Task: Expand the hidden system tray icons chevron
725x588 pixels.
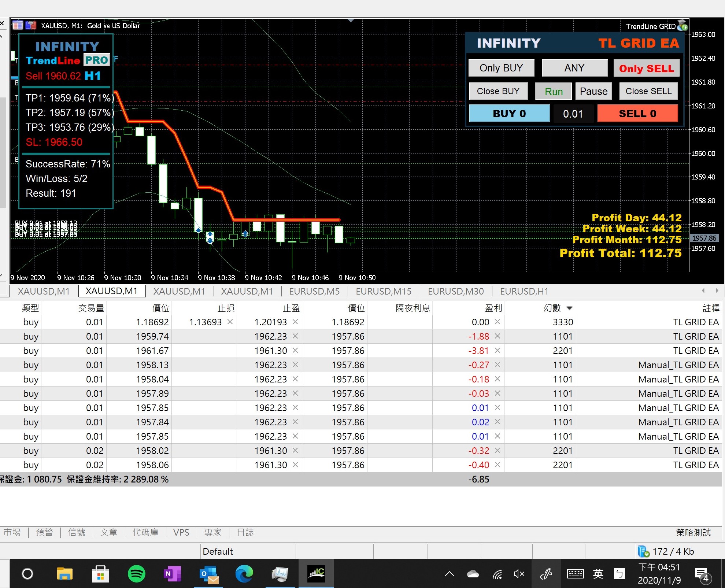Action: coord(450,574)
